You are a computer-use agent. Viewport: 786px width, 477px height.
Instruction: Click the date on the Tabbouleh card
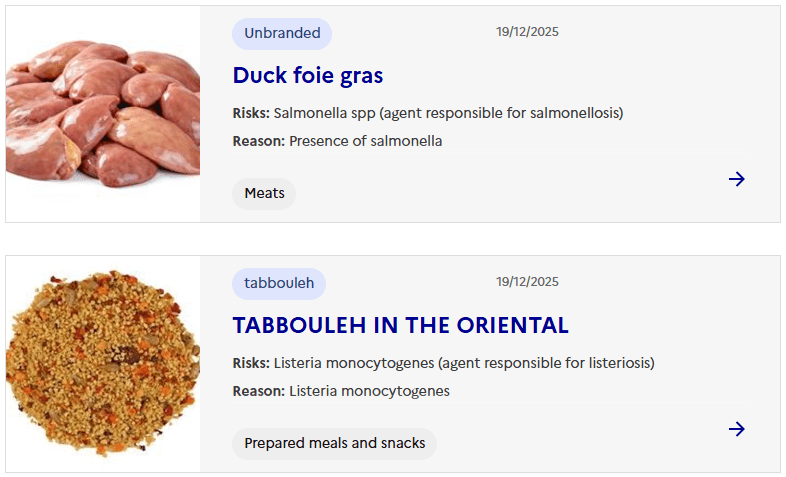pos(527,282)
